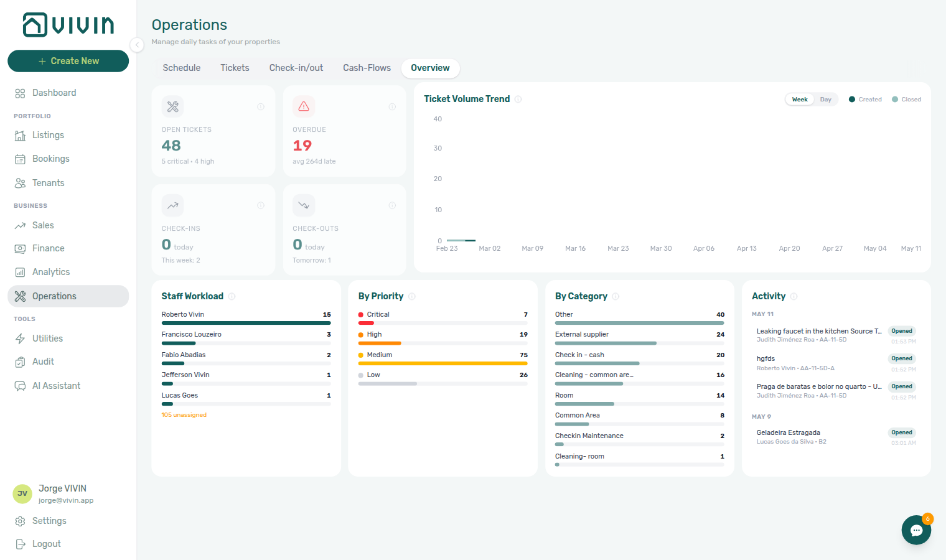
Task: Open the Audit clipboard icon
Action: pyautogui.click(x=20, y=362)
